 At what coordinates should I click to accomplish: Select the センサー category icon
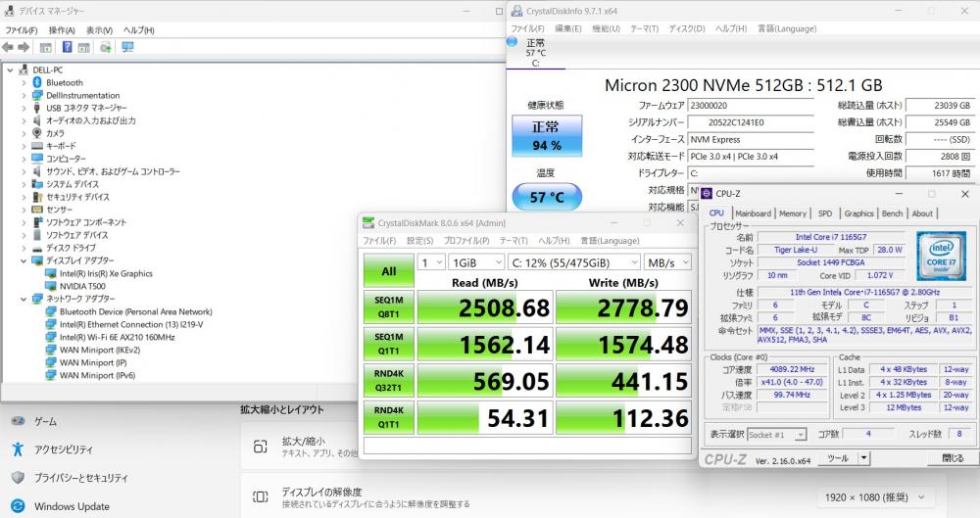pyautogui.click(x=37, y=210)
